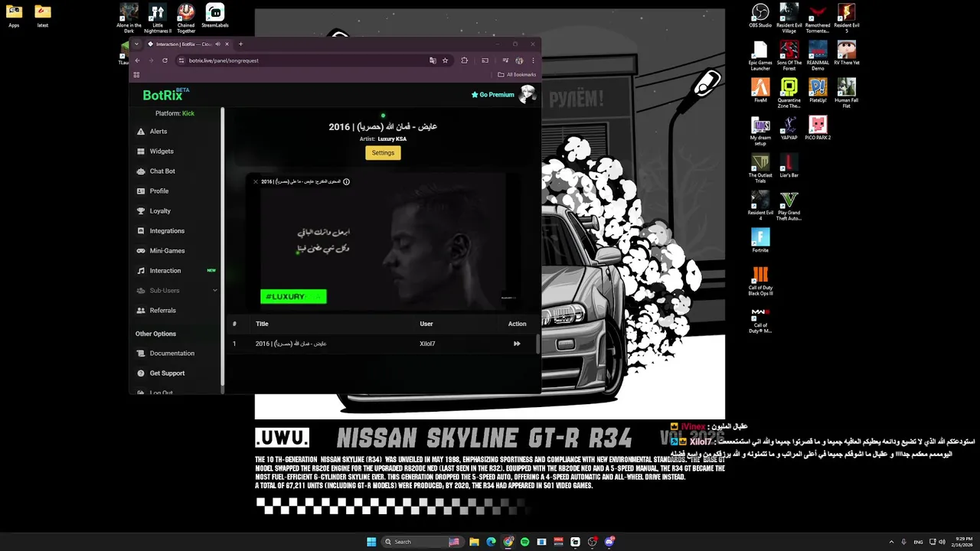Mute the Interaction BotRix tab audio
This screenshot has height=551, width=980.
[217, 44]
